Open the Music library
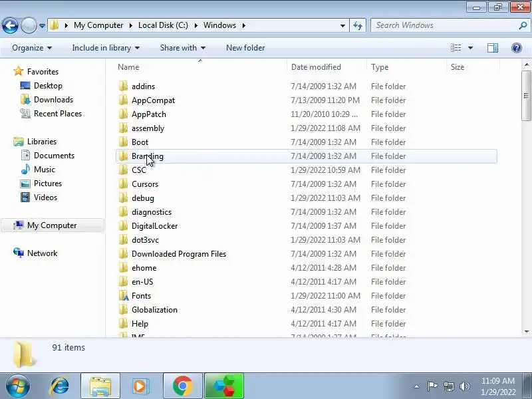Image resolution: width=532 pixels, height=399 pixels. pos(44,170)
